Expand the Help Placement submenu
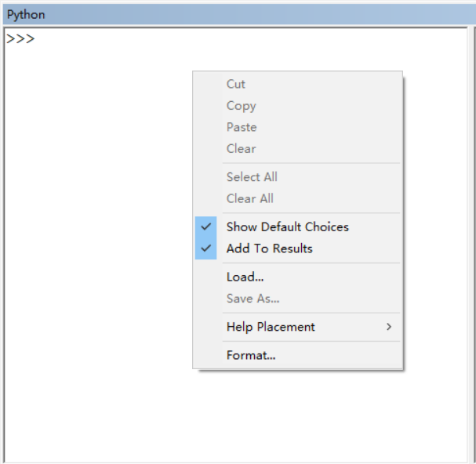Image resolution: width=476 pixels, height=464 pixels. tap(271, 327)
